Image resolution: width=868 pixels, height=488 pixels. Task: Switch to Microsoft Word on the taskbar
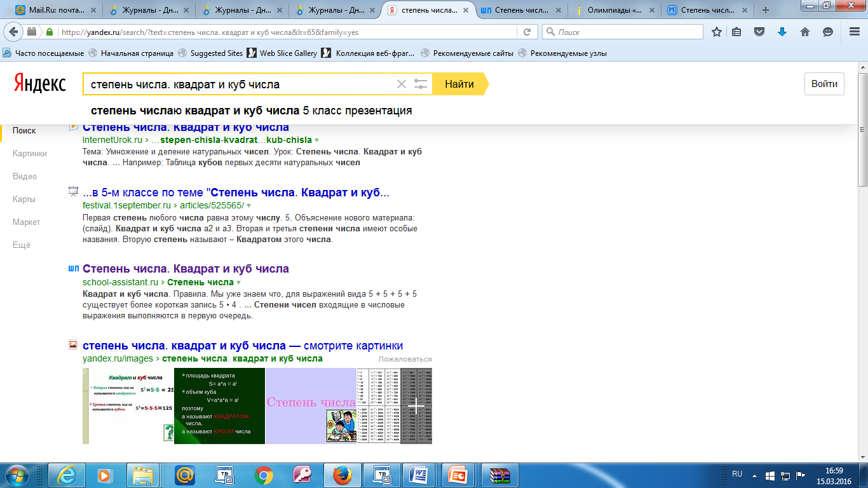click(419, 475)
